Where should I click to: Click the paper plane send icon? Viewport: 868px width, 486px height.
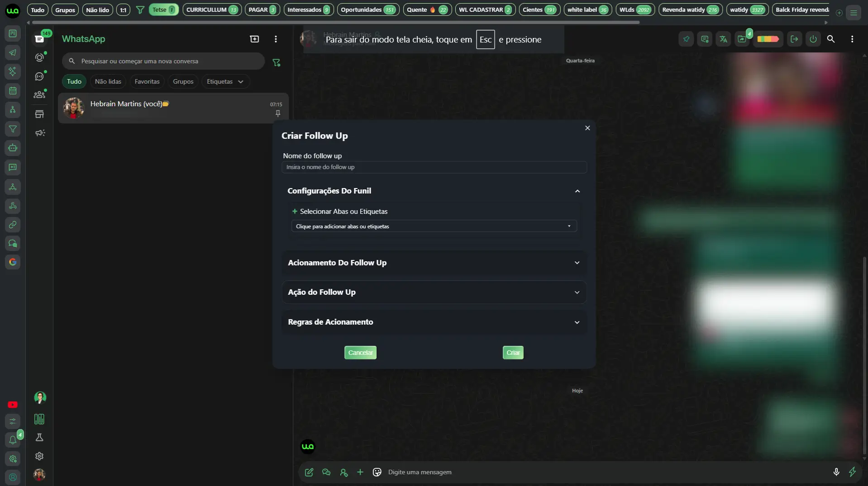coord(13,52)
